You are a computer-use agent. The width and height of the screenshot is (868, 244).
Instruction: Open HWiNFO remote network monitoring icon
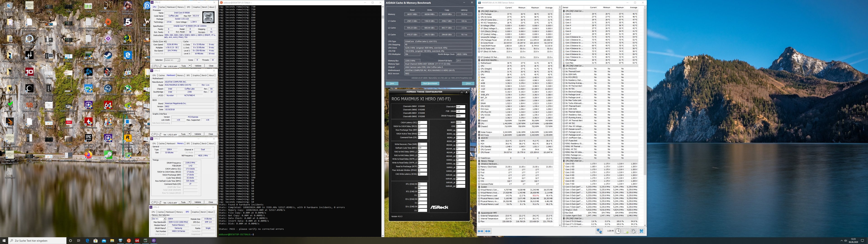599,231
